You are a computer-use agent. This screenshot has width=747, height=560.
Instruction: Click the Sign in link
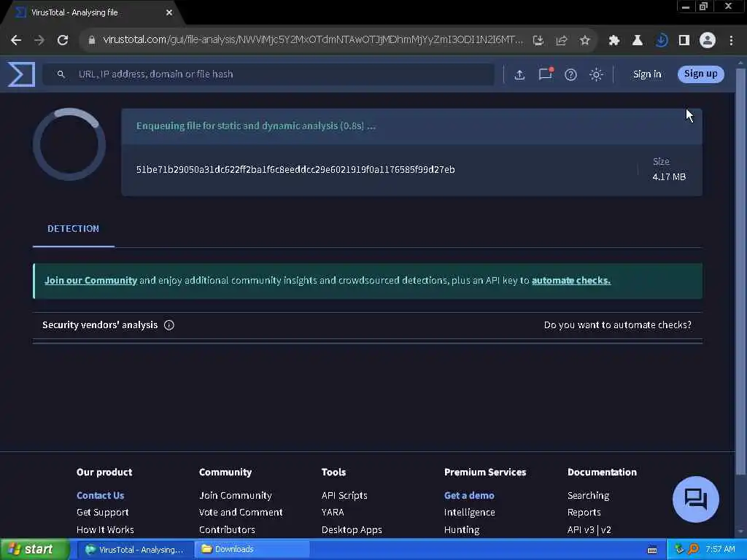tap(647, 74)
